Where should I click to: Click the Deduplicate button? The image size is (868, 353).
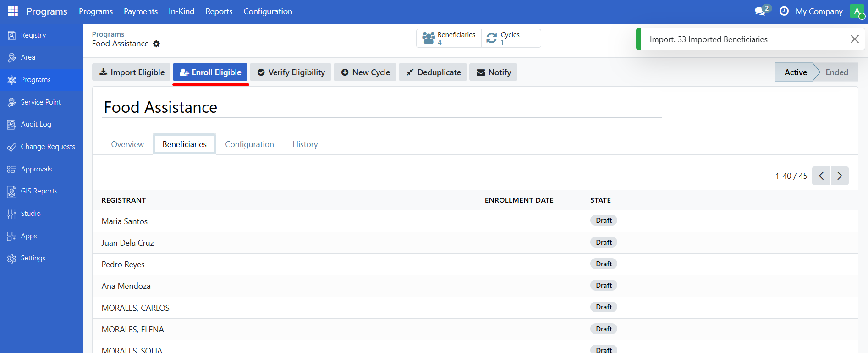click(433, 72)
